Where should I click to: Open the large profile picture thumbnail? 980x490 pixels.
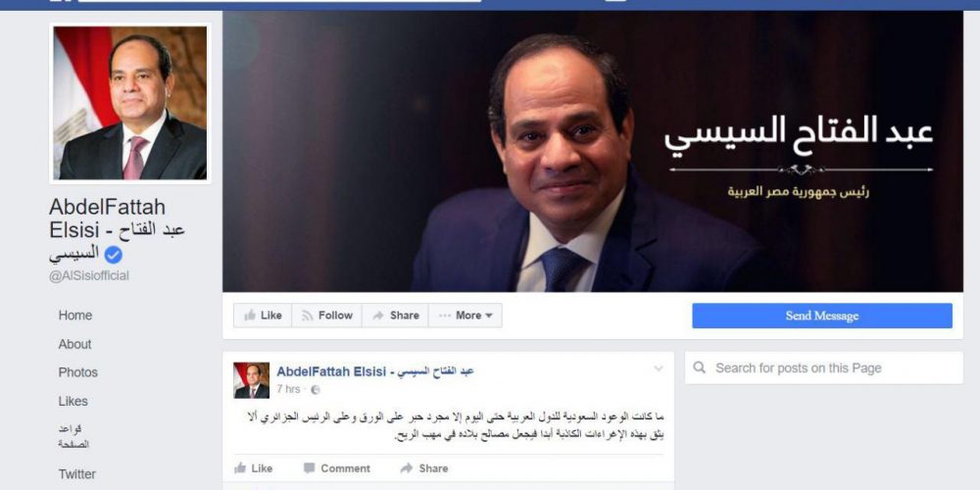coord(130,103)
